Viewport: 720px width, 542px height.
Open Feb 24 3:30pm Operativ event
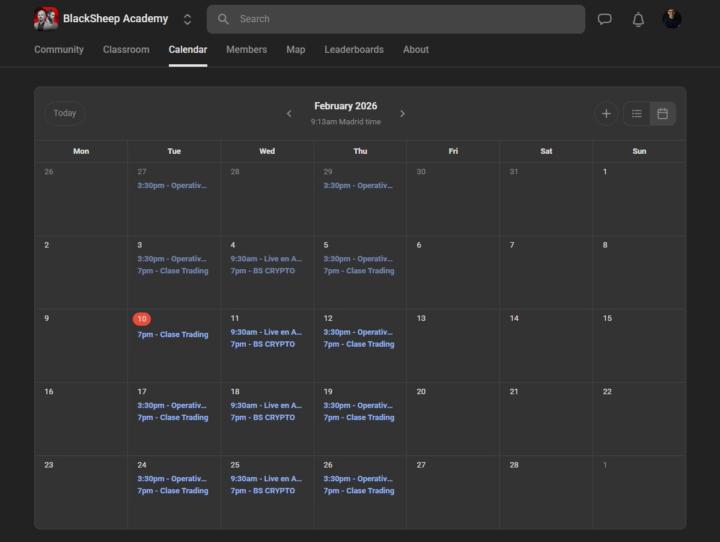click(172, 479)
